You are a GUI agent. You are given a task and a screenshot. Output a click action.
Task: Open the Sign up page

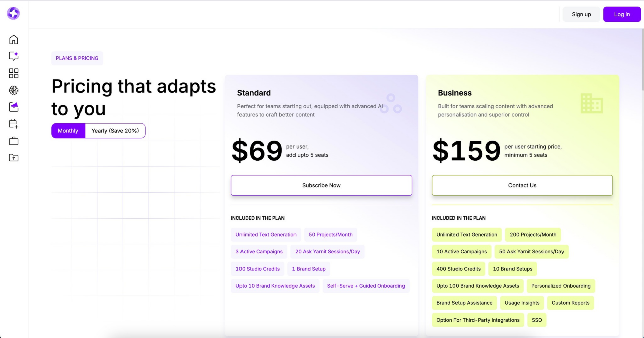(x=581, y=14)
